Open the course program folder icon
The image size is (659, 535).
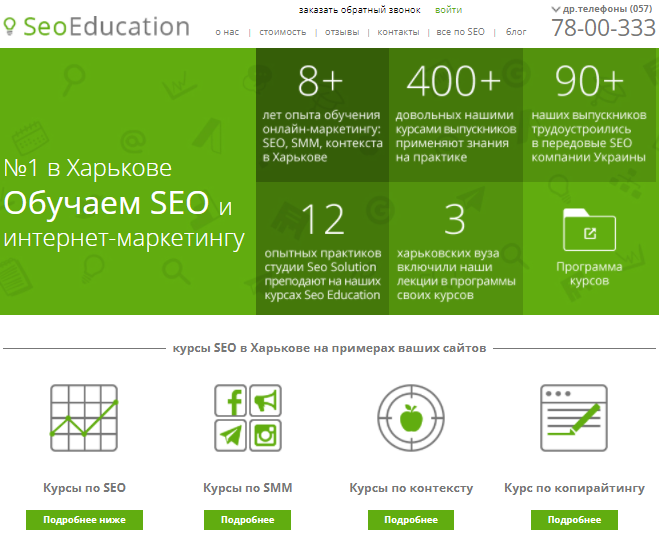(589, 229)
